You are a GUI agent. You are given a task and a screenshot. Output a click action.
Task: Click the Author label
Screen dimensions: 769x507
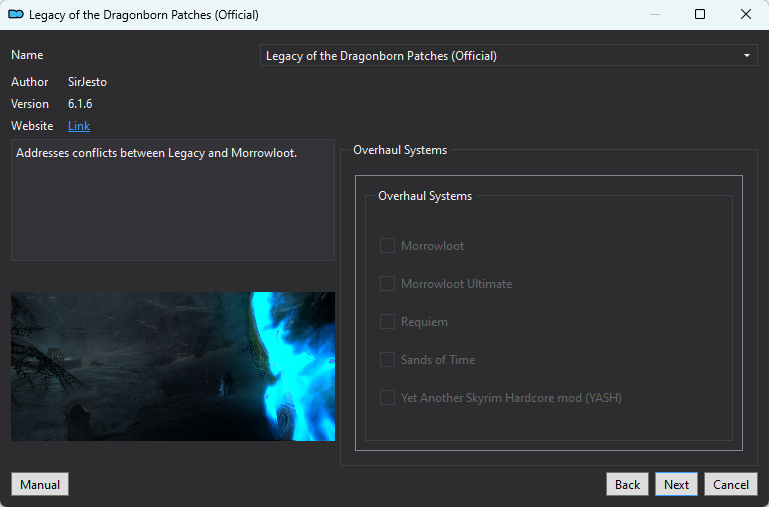click(29, 82)
